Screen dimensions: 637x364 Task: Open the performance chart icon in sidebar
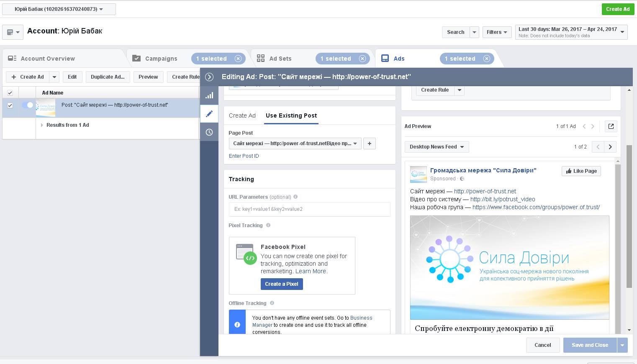pyautogui.click(x=209, y=95)
